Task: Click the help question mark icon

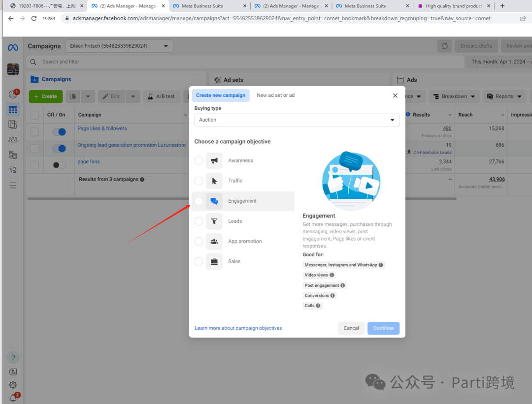Action: (x=13, y=358)
